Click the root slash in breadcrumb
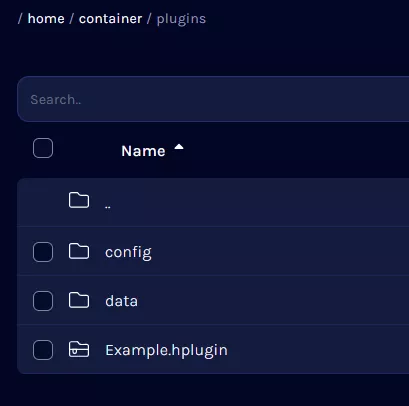409x406 pixels. click(x=20, y=19)
